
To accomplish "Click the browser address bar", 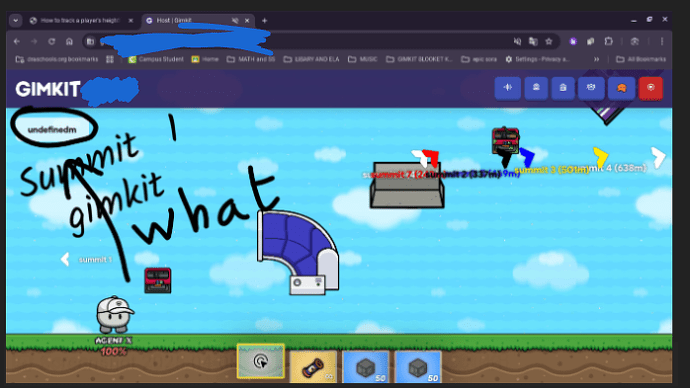I will click(321, 41).
